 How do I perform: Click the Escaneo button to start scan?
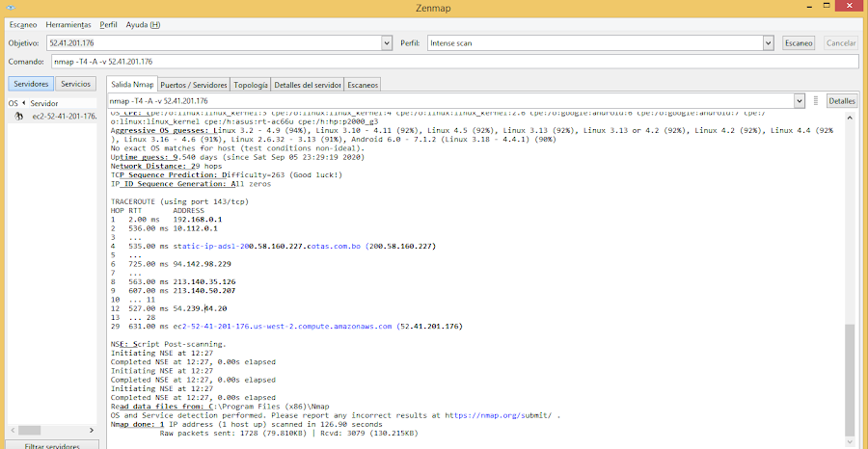(799, 43)
